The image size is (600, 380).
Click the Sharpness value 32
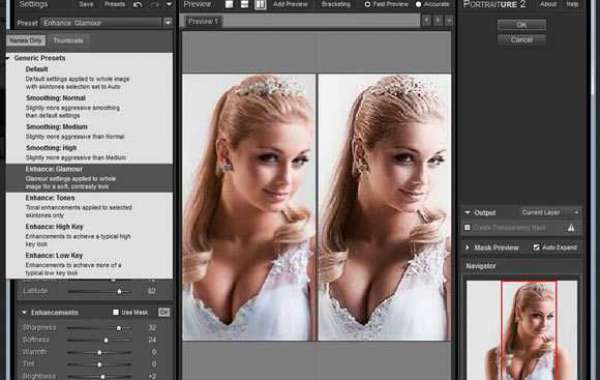(152, 328)
